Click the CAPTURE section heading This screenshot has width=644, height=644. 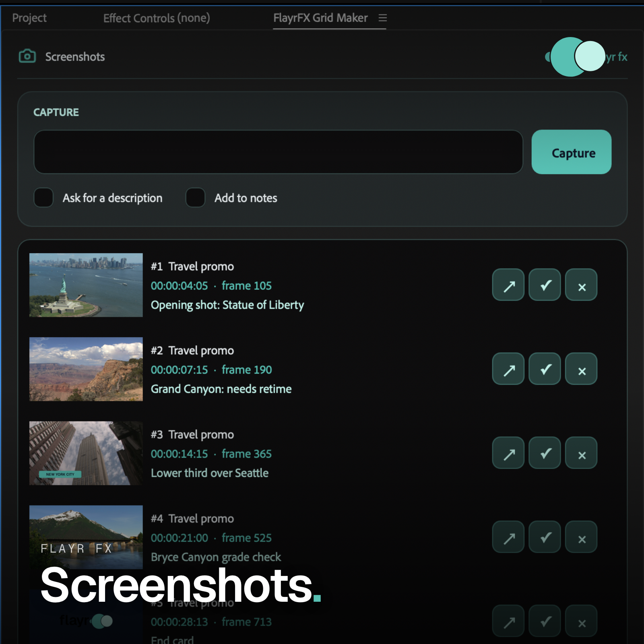click(56, 112)
